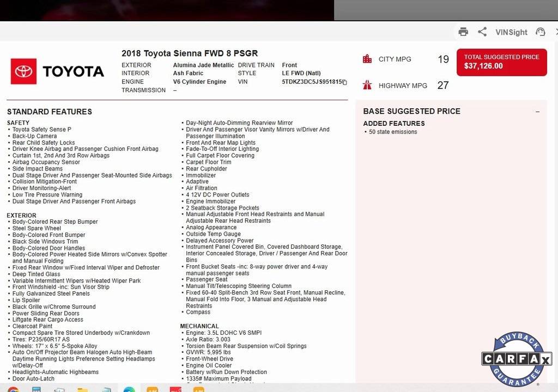Open Chrome from the taskbar
Screen dimensions: 558x392
[13, 389]
